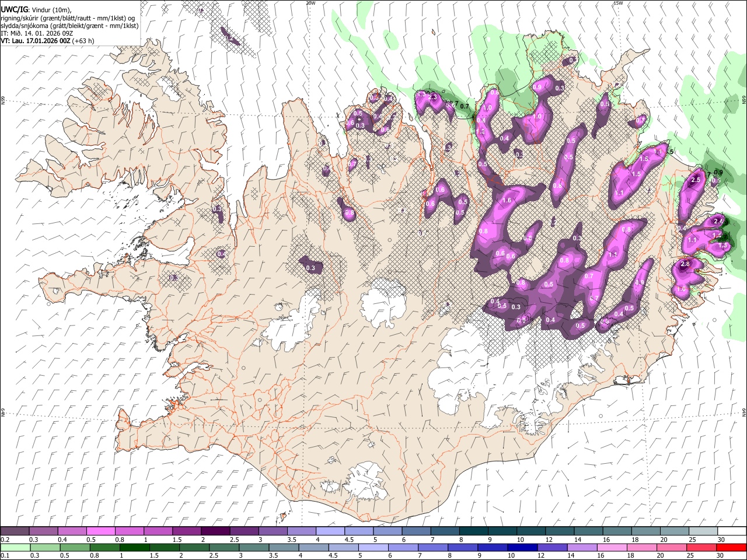Click the darkest purple swatch between 2 and 2.5, upper row
Viewport: 747px width, 560px height.
[215, 531]
